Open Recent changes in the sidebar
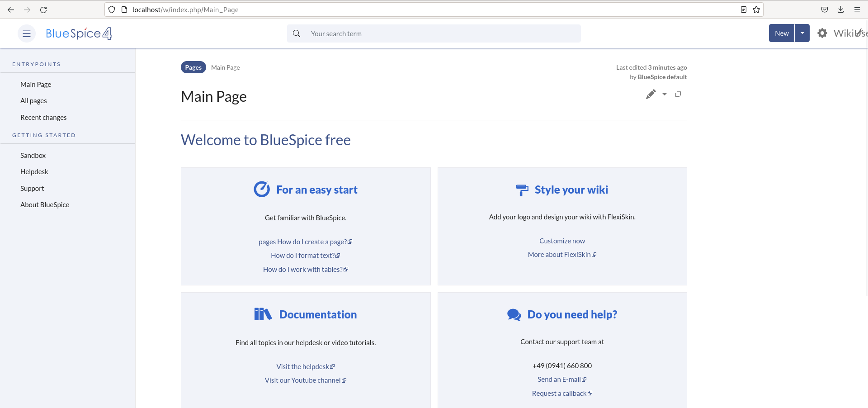868x408 pixels. click(43, 117)
